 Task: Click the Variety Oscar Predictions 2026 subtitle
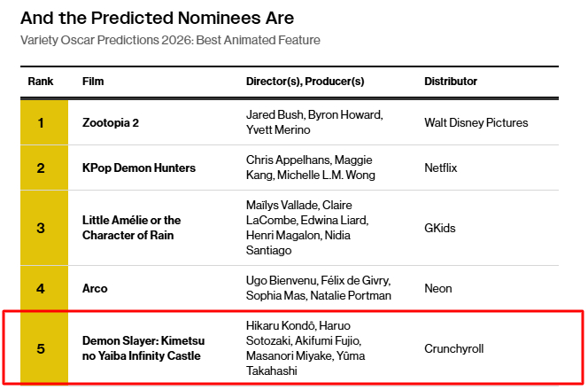(170, 40)
